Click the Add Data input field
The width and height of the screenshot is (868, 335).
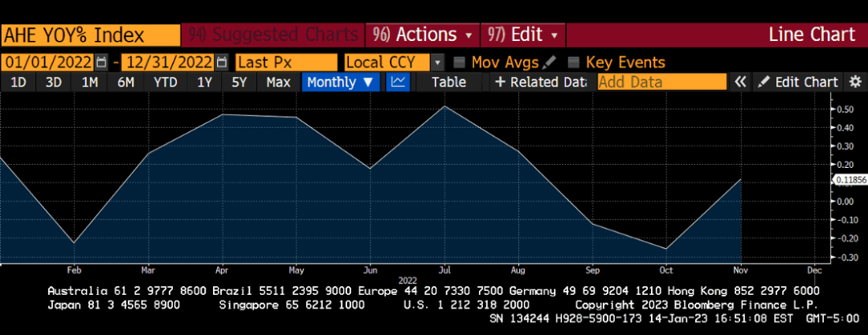[661, 82]
